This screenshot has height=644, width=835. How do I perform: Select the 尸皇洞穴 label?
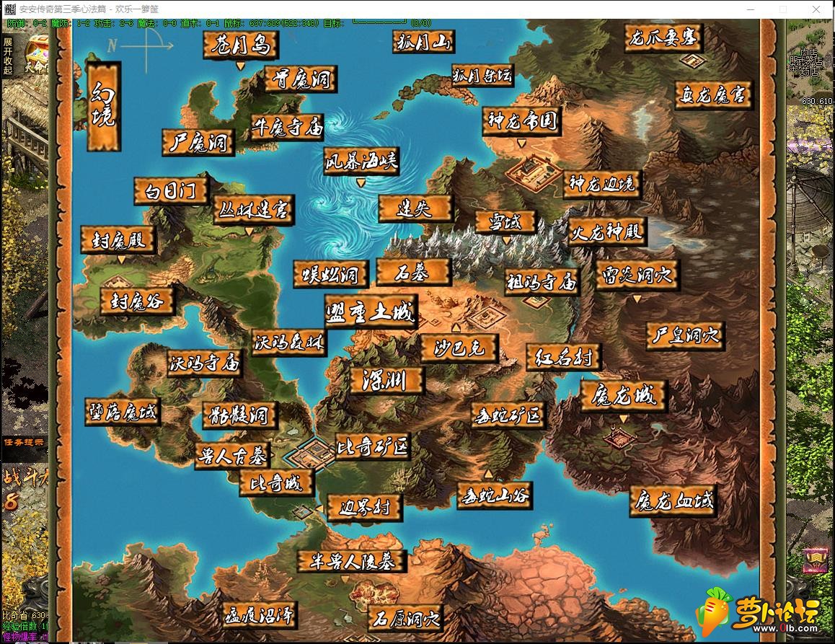[x=686, y=335]
